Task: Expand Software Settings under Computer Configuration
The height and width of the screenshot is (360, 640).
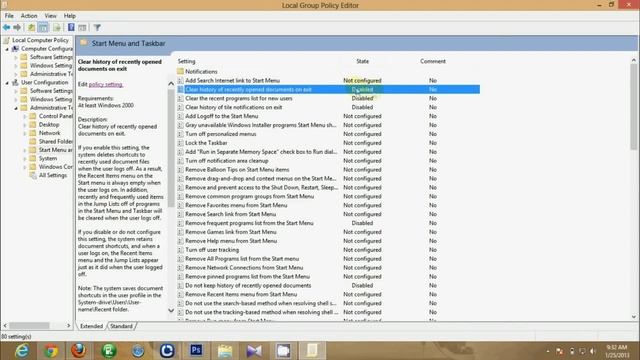Action: pyautogui.click(x=16, y=57)
